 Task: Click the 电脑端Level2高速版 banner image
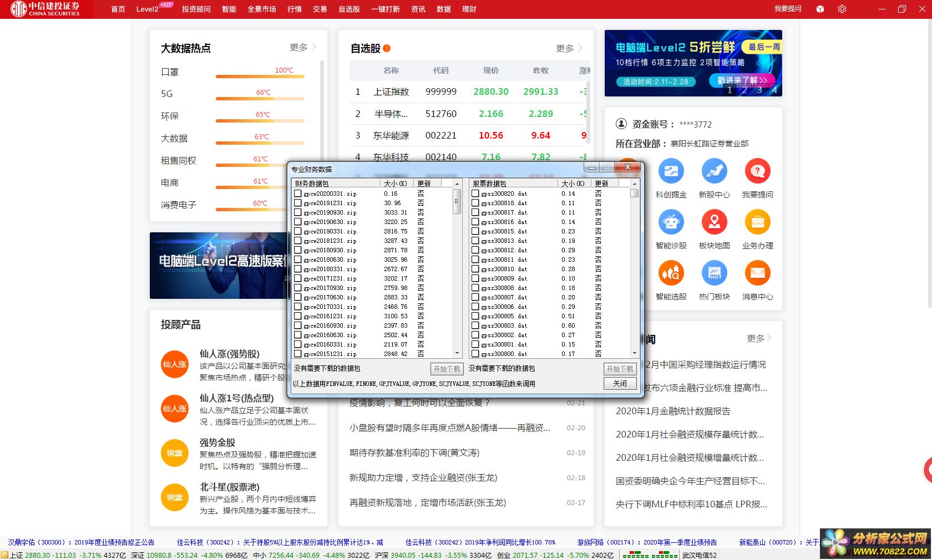click(x=219, y=266)
